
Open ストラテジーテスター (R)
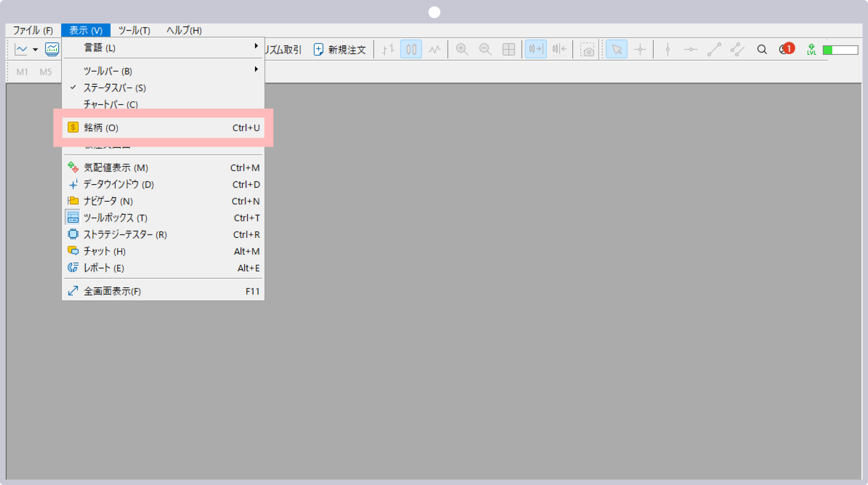(163, 235)
